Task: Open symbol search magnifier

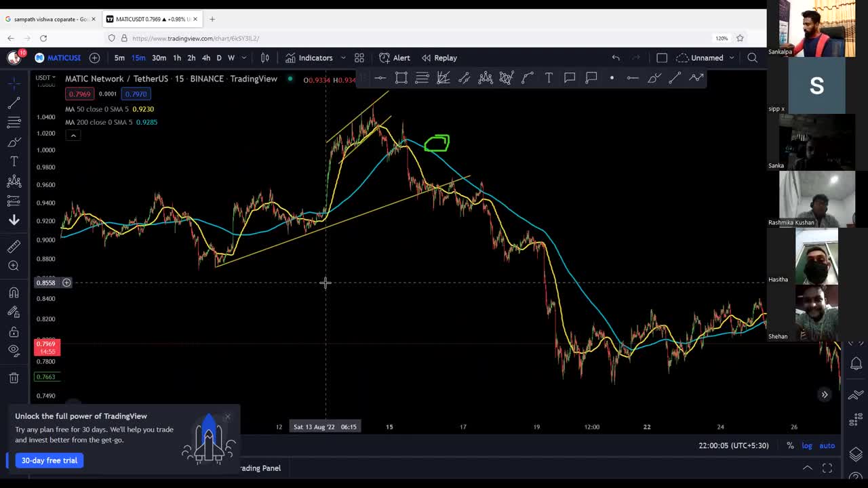Action: click(x=752, y=58)
